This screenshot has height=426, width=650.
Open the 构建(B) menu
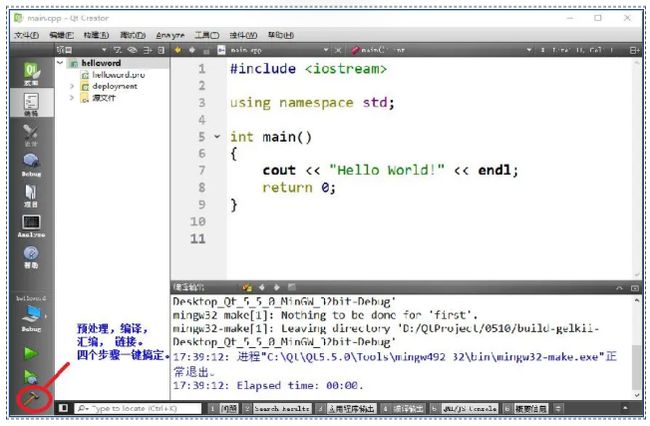pyautogui.click(x=96, y=35)
